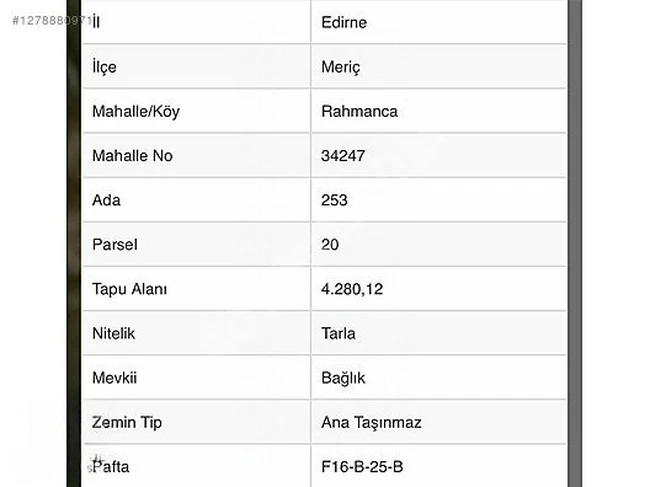This screenshot has height=487, width=650.
Task: Click the Tarla value cell
Action: (x=339, y=334)
